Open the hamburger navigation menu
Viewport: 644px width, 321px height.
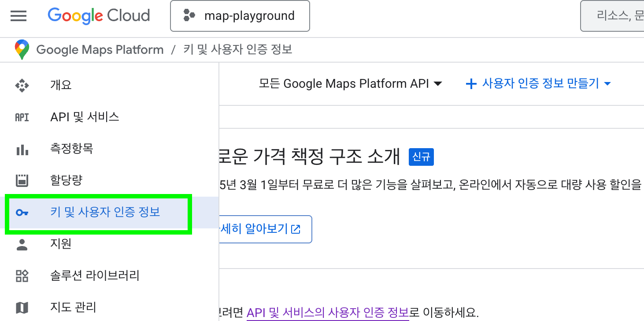click(19, 16)
